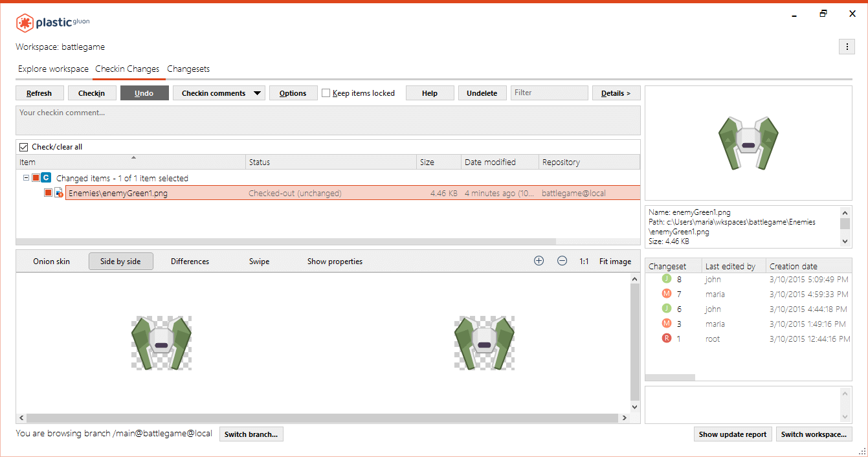The width and height of the screenshot is (868, 457).
Task: Click maria's avatar on changeset 3
Action: (667, 324)
